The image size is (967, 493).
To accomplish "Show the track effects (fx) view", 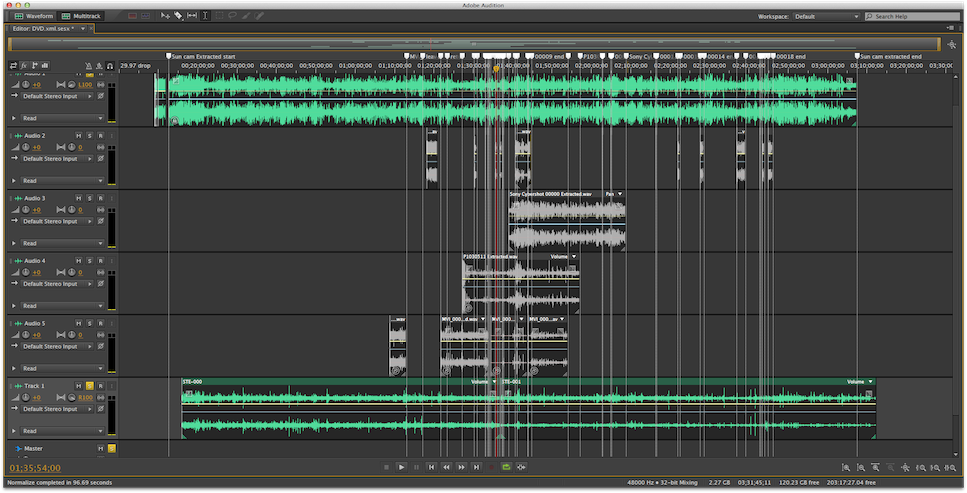I will 24,66.
